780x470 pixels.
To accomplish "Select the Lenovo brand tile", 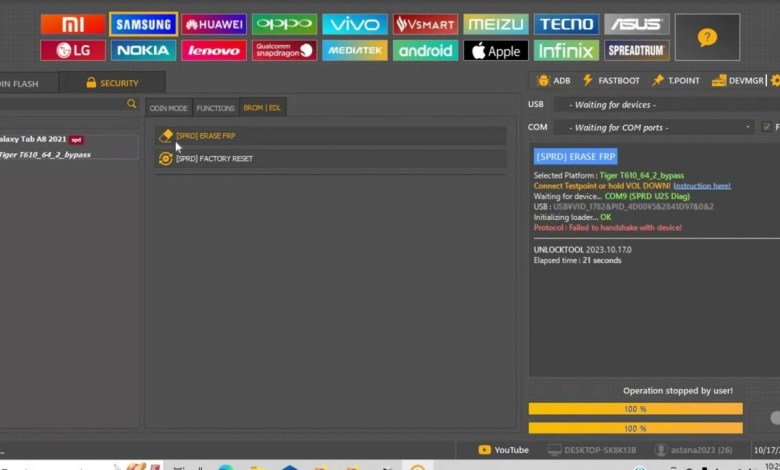I will point(214,50).
